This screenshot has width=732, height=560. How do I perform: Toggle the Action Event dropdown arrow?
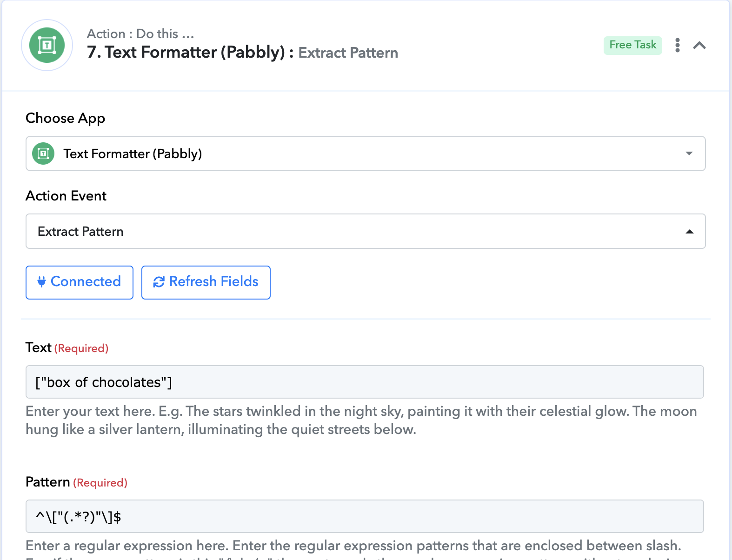(x=690, y=232)
